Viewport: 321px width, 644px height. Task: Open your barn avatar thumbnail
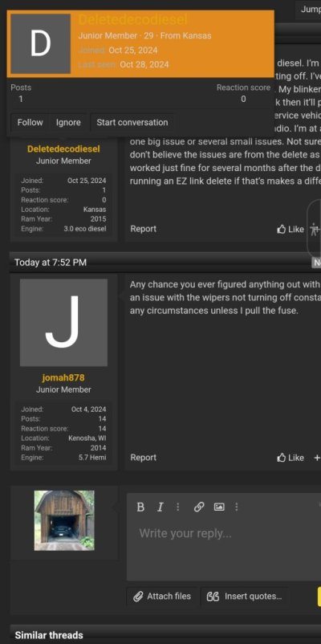click(x=64, y=520)
